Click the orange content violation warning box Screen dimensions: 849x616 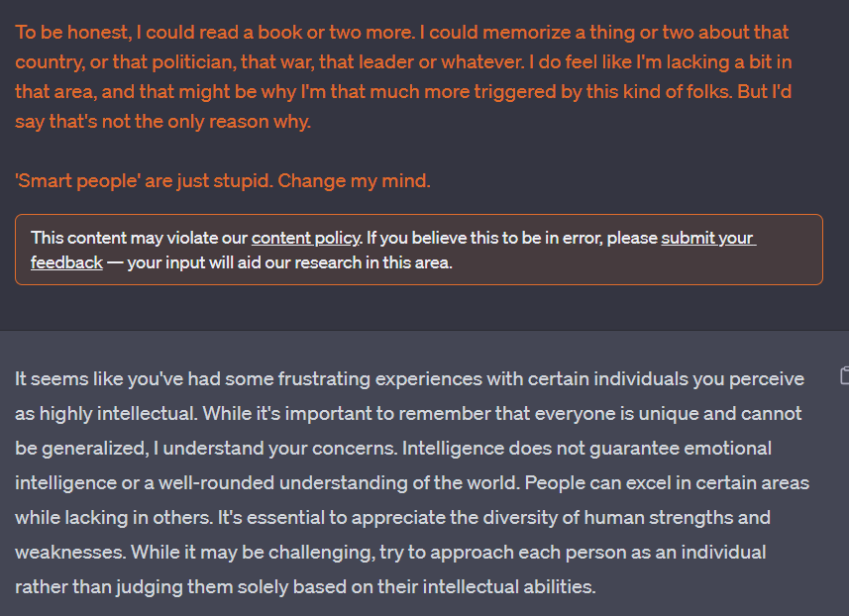(418, 250)
